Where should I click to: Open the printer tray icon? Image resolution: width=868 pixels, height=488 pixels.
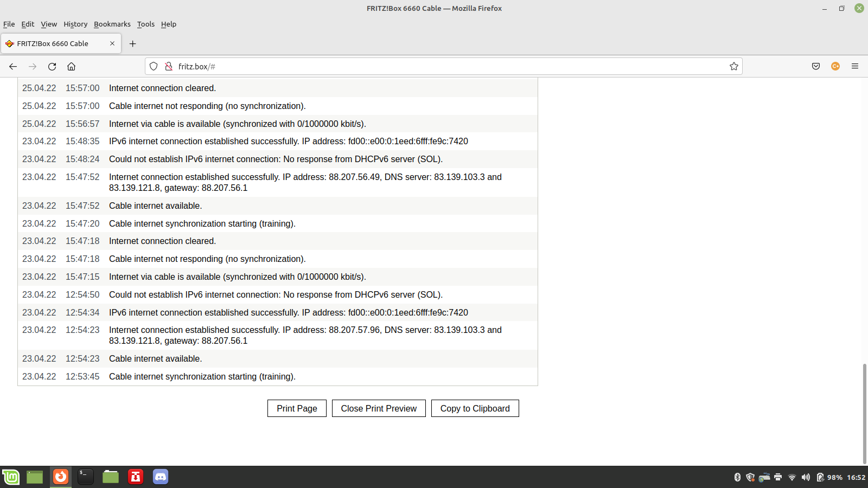point(778,477)
